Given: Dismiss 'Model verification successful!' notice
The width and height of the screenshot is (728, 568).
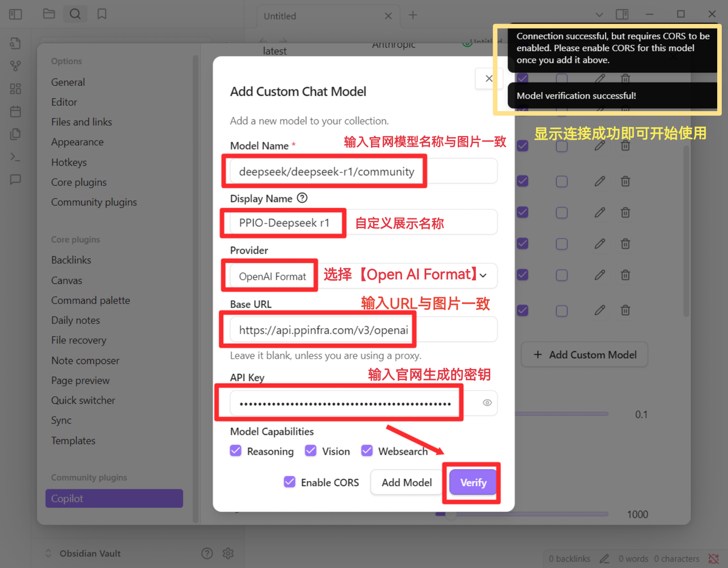Looking at the screenshot, I should (x=612, y=96).
